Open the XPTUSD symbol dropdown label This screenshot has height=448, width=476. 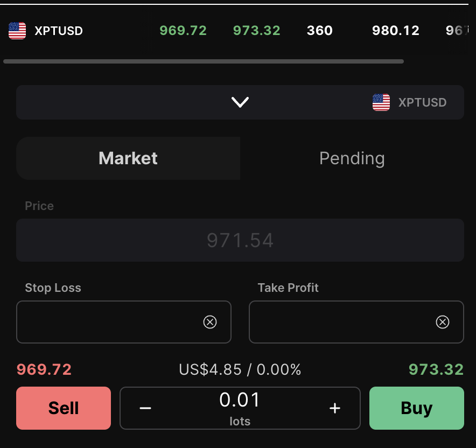(x=422, y=102)
